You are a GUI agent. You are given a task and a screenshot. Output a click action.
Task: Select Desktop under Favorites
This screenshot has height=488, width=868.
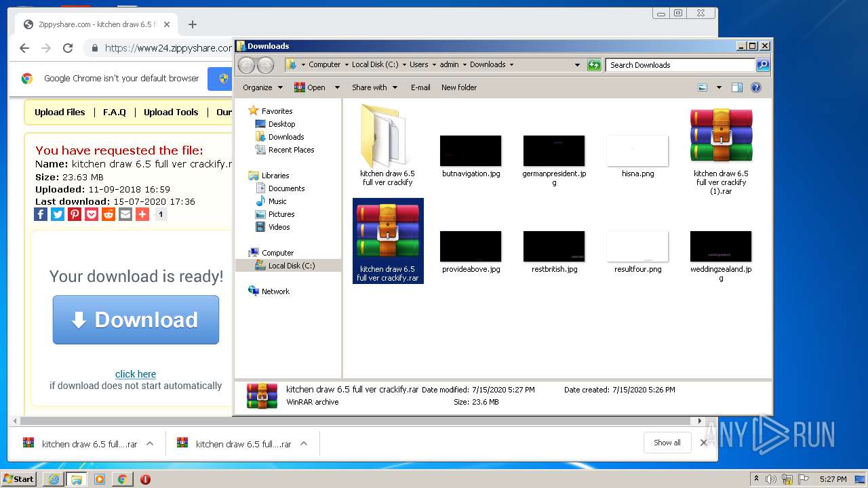281,124
